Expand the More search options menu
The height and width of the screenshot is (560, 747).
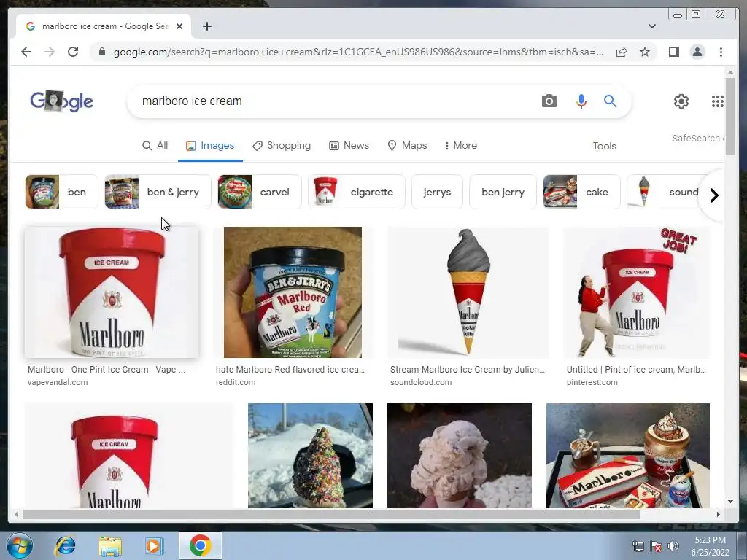point(461,145)
